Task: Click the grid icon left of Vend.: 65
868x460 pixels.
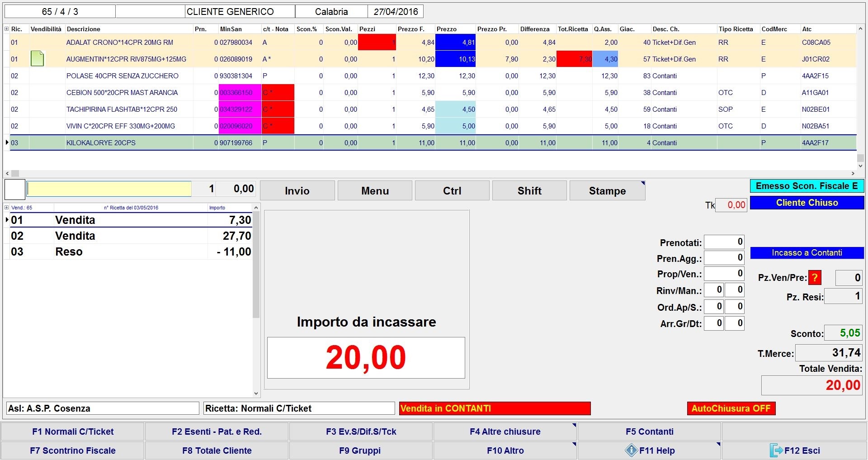Action: [x=6, y=208]
